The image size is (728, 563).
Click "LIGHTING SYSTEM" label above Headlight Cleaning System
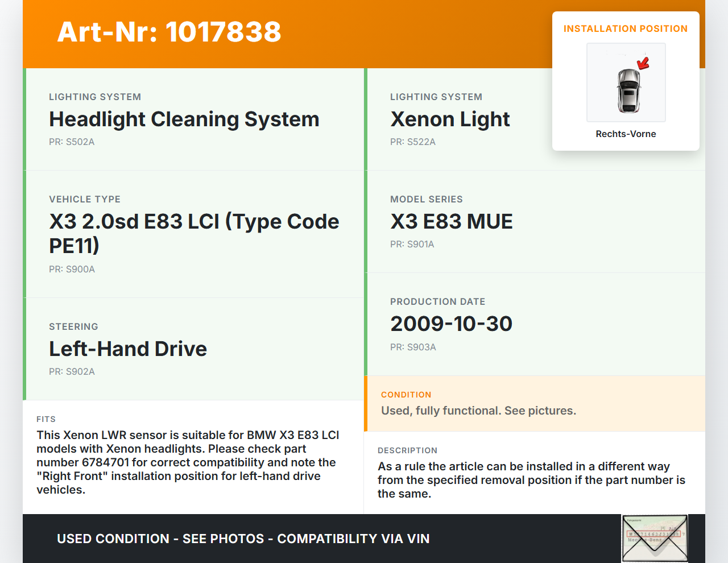point(95,97)
